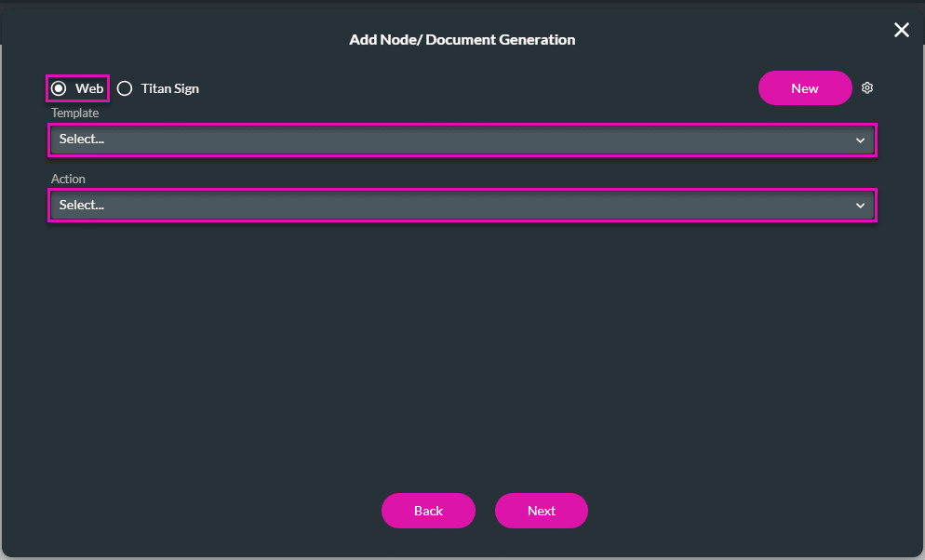This screenshot has width=925, height=560.
Task: Click the X in the top-right corner
Action: pos(901,29)
